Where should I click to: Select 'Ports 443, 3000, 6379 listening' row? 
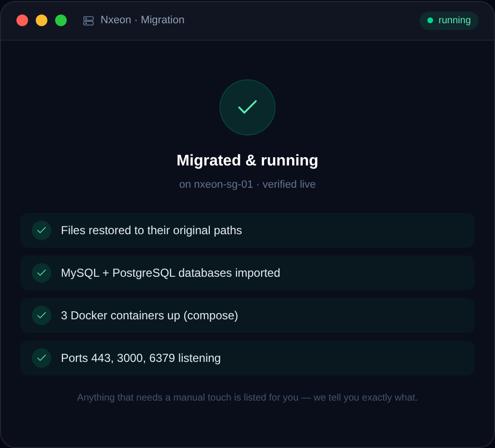pos(247,358)
